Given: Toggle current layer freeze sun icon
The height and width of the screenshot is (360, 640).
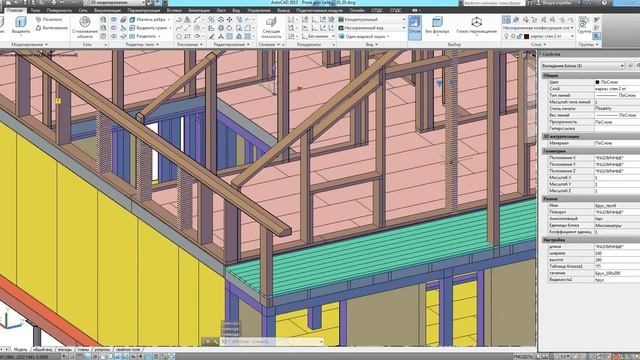Looking at the screenshot, I should coord(513,36).
